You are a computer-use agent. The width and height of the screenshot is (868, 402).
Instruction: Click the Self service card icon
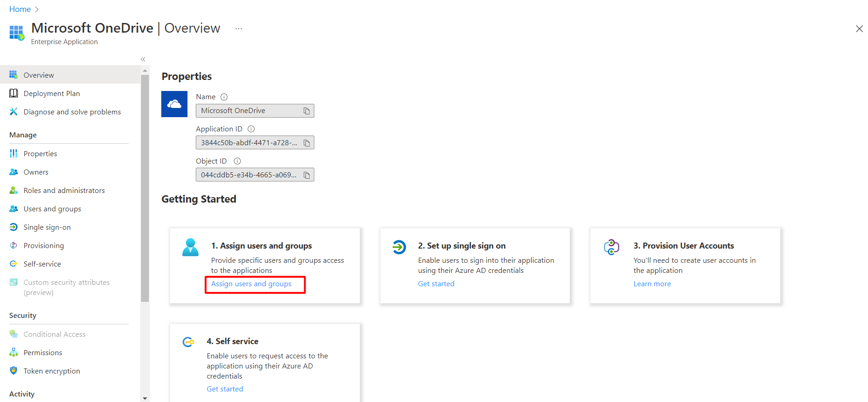point(188,342)
